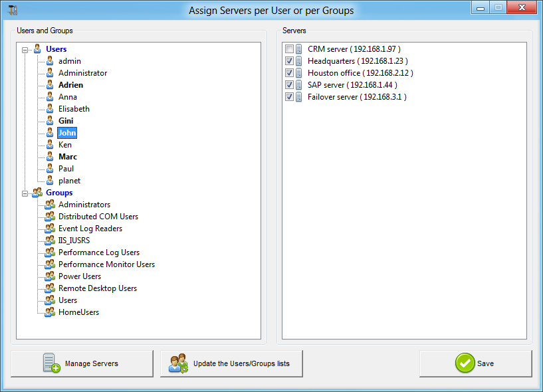
Task: Select the user Anna in the tree
Action: coord(68,96)
